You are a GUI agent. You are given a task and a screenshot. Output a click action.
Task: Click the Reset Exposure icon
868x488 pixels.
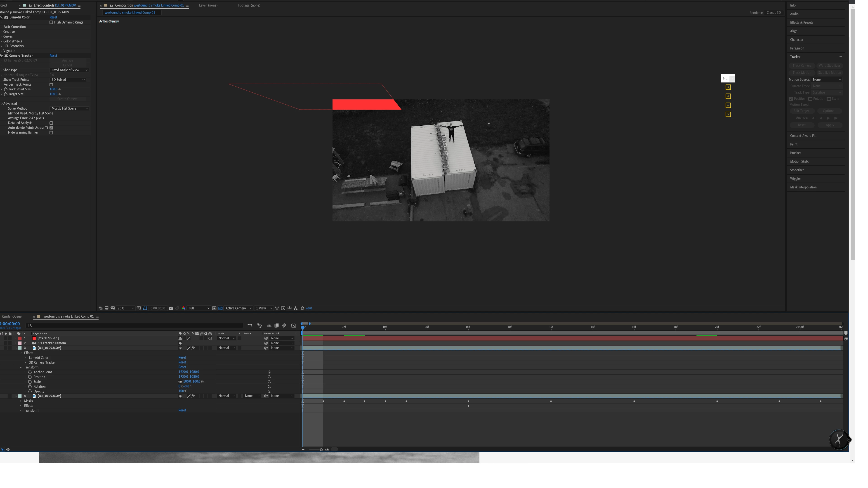point(302,308)
